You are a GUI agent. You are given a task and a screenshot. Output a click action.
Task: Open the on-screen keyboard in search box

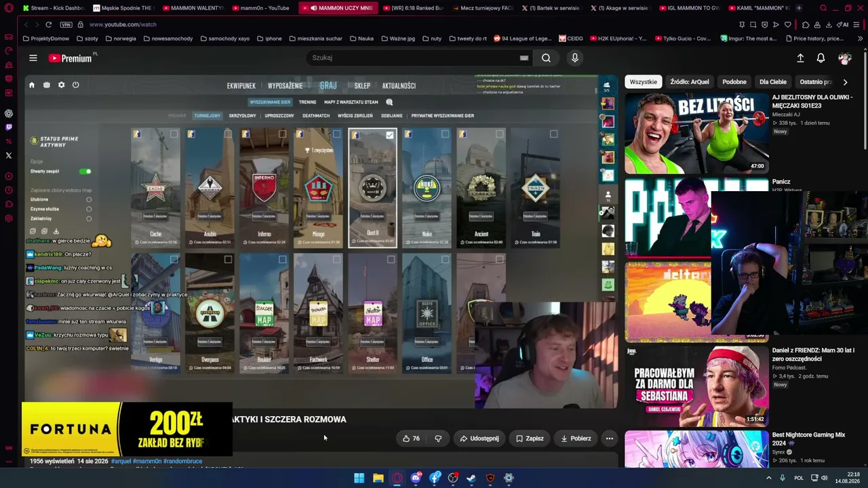click(524, 58)
